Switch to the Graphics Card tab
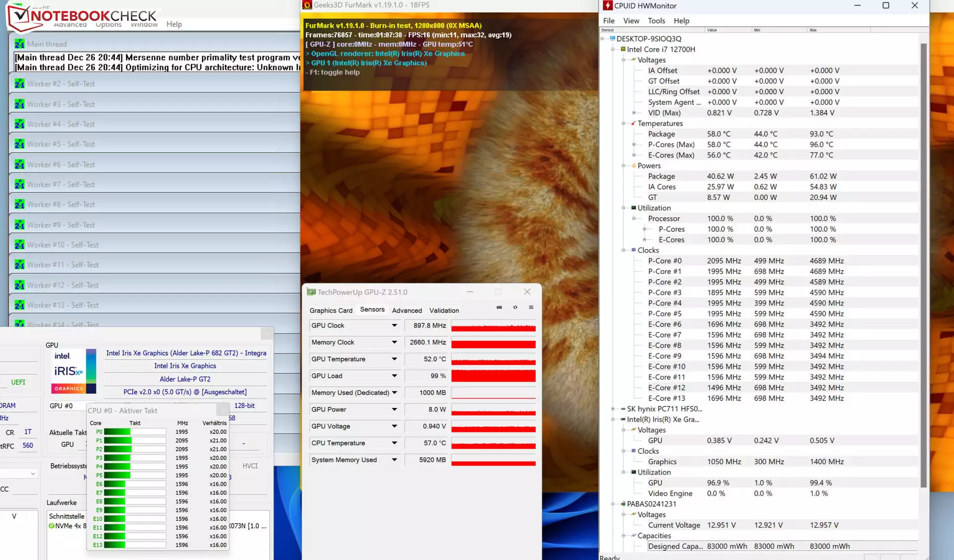Image resolution: width=954 pixels, height=560 pixels. [x=331, y=310]
